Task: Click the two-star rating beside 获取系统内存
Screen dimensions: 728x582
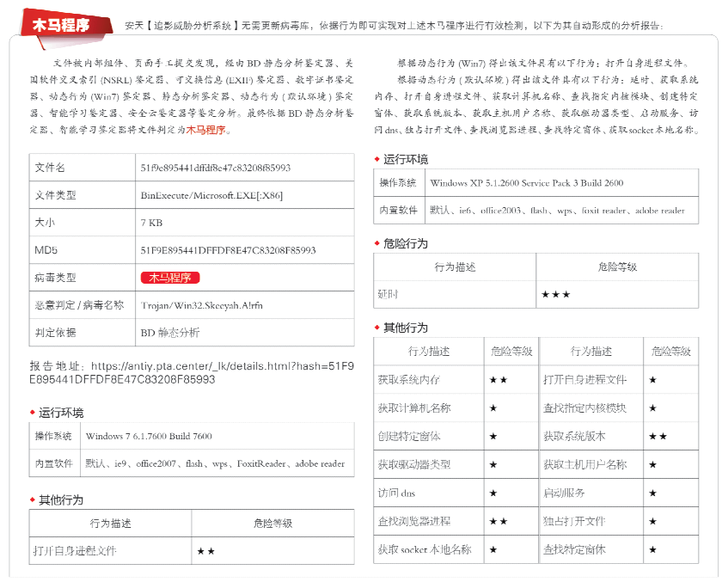Action: pos(499,380)
